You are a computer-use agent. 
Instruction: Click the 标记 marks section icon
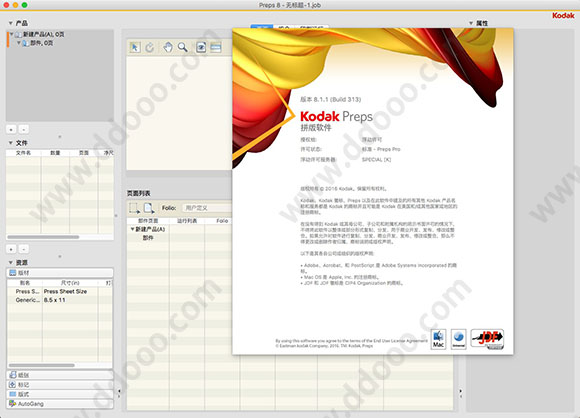click(13, 385)
